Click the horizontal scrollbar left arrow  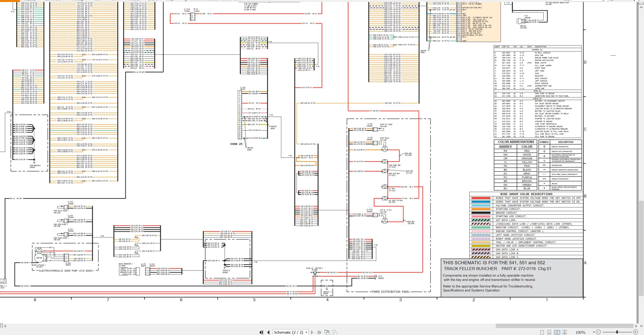tap(5, 326)
